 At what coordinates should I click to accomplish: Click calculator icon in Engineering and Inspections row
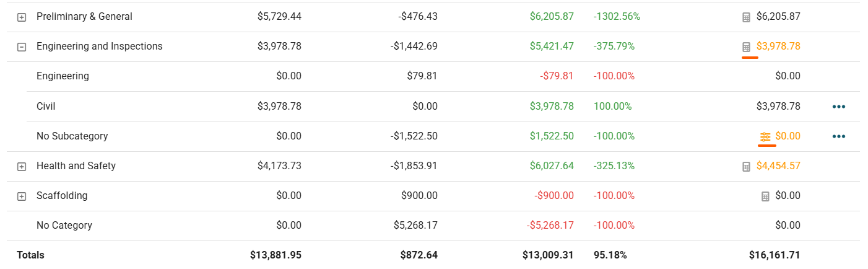click(746, 47)
